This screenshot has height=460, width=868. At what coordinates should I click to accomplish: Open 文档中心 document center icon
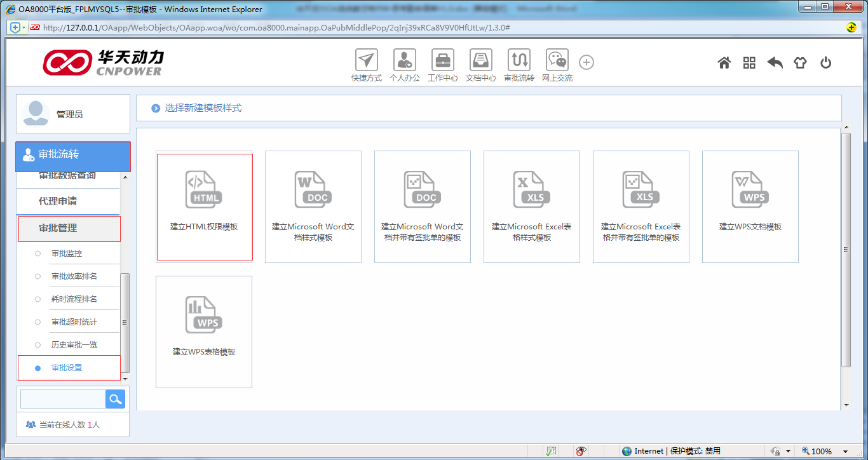click(x=480, y=61)
